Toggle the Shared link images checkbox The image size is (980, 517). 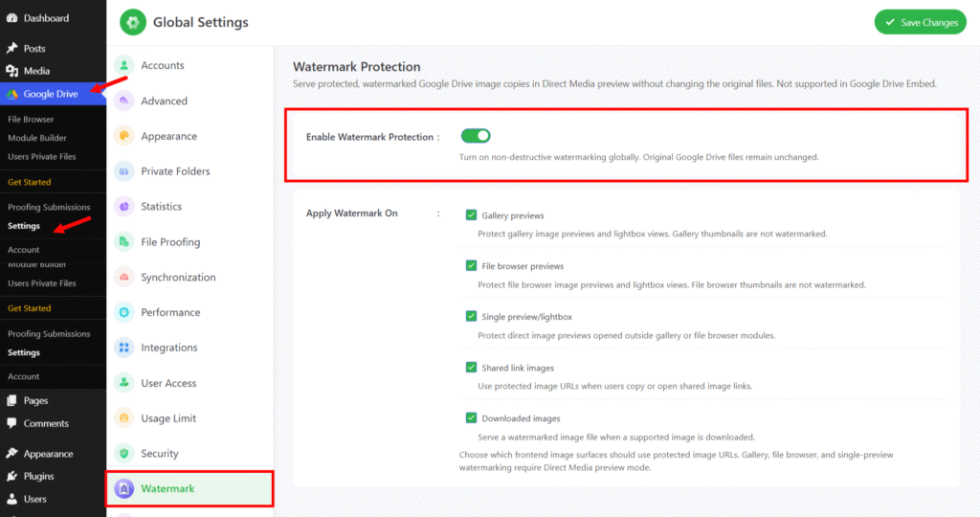click(471, 367)
